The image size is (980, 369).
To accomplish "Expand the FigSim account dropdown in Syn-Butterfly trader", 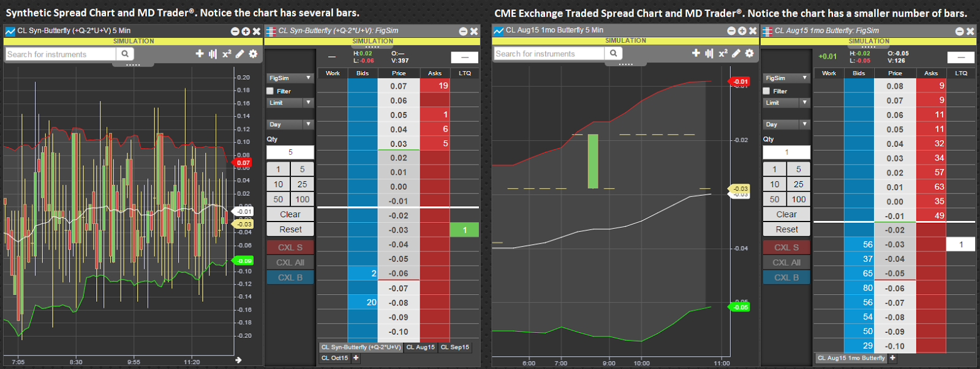I will [x=290, y=78].
